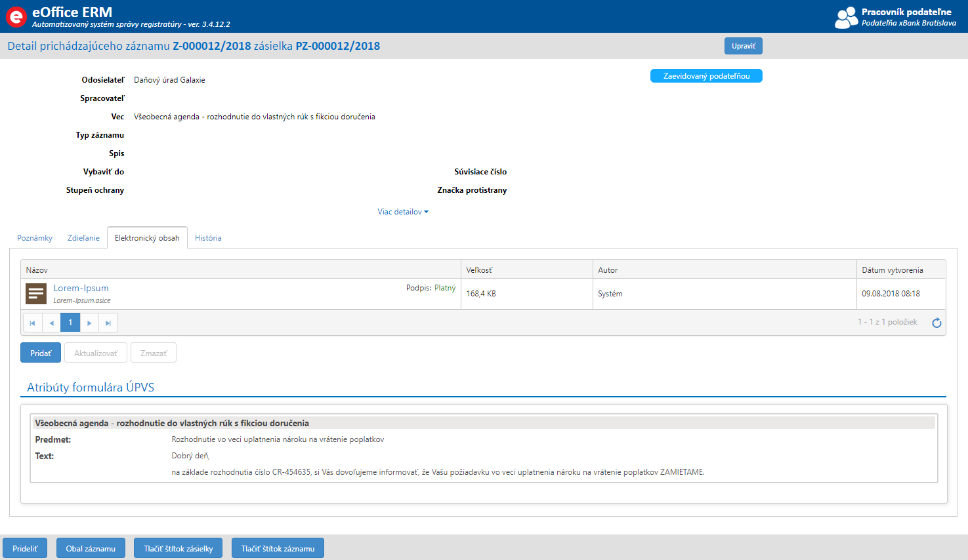Image resolution: width=968 pixels, height=560 pixels.
Task: Click shipment number PZ-000012/2018 in the header
Action: pos(338,46)
